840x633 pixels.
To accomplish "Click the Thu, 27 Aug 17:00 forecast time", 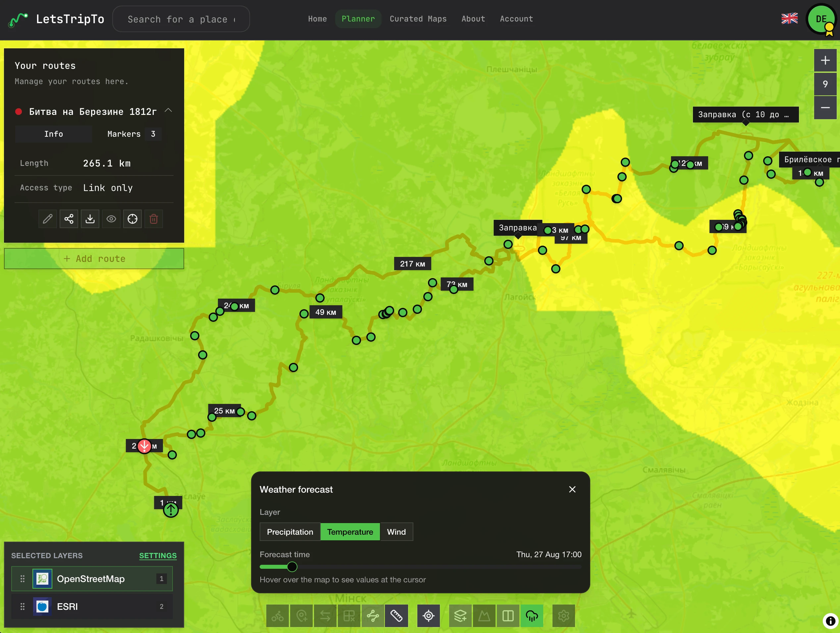I will tap(549, 555).
